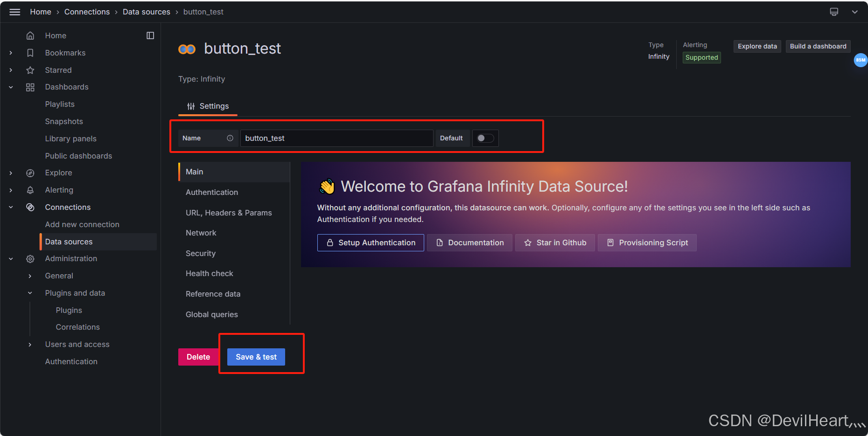Collapse the Administration section chevron

[11, 259]
